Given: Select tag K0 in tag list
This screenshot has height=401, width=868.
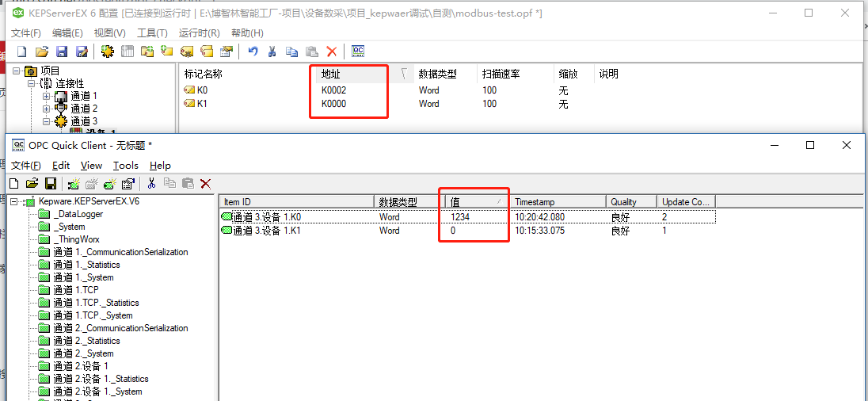Looking at the screenshot, I should [x=203, y=90].
